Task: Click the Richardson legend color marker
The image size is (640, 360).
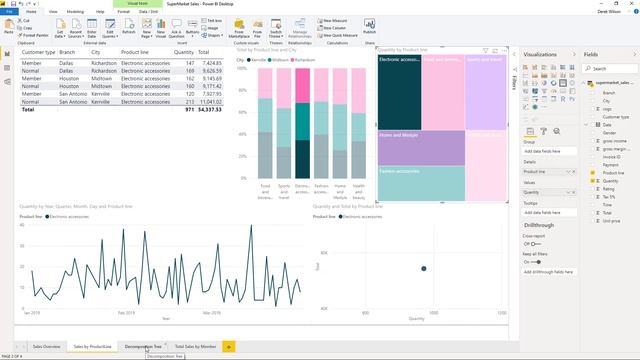Action: click(x=292, y=60)
